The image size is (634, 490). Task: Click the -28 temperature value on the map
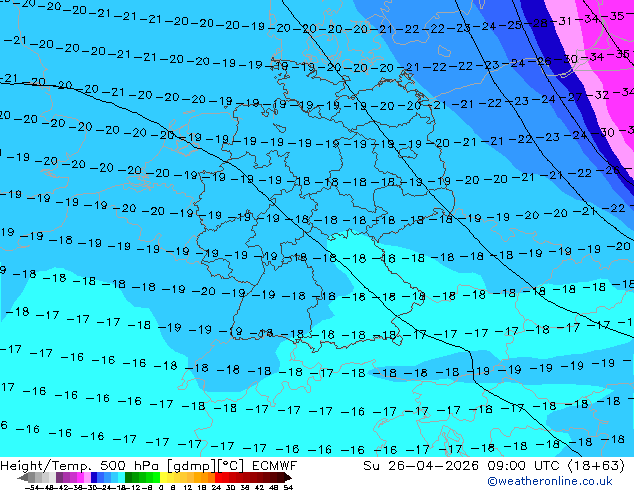[x=537, y=23]
